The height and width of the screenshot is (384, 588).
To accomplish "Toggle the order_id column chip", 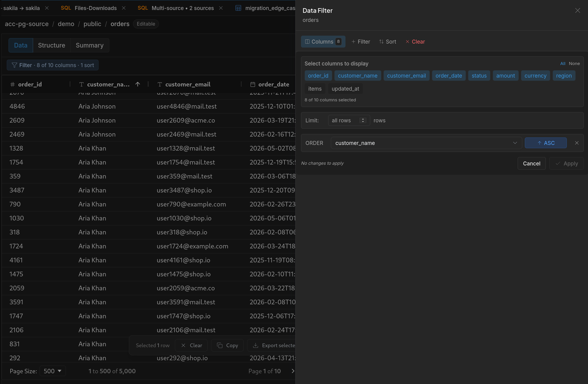I will pyautogui.click(x=318, y=76).
